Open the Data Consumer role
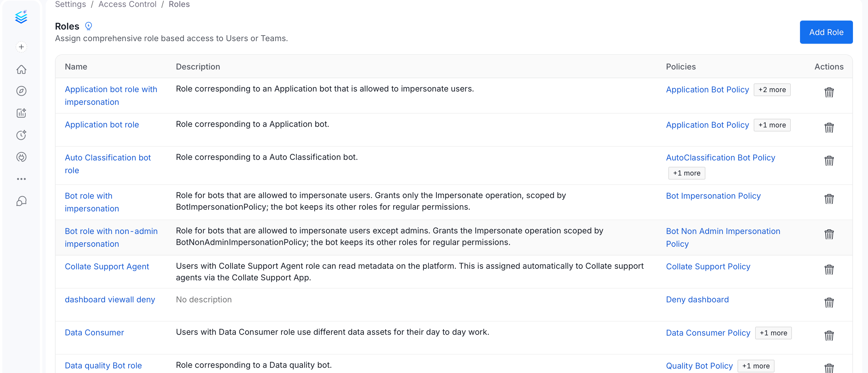The height and width of the screenshot is (373, 868). click(x=94, y=333)
